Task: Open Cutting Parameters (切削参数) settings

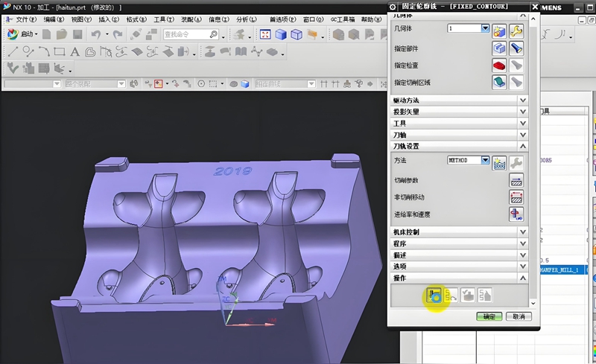Action: pos(516,180)
